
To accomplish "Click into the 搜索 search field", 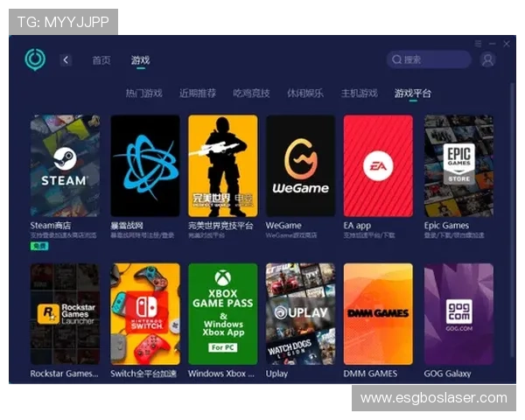I will point(429,59).
